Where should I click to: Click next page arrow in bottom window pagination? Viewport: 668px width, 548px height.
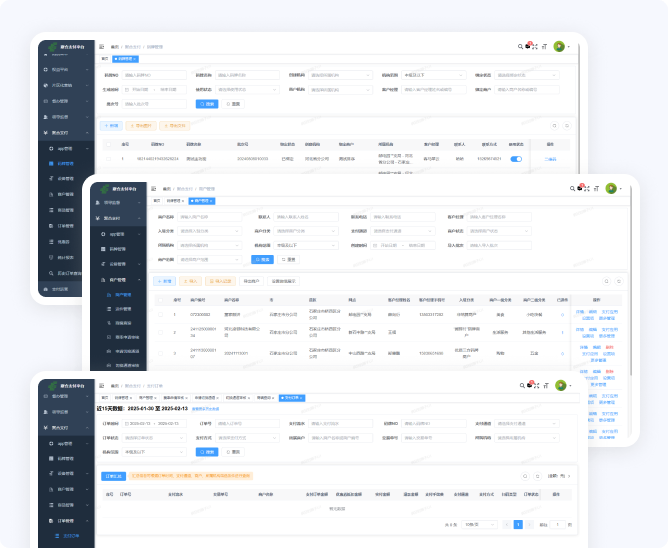(x=529, y=525)
